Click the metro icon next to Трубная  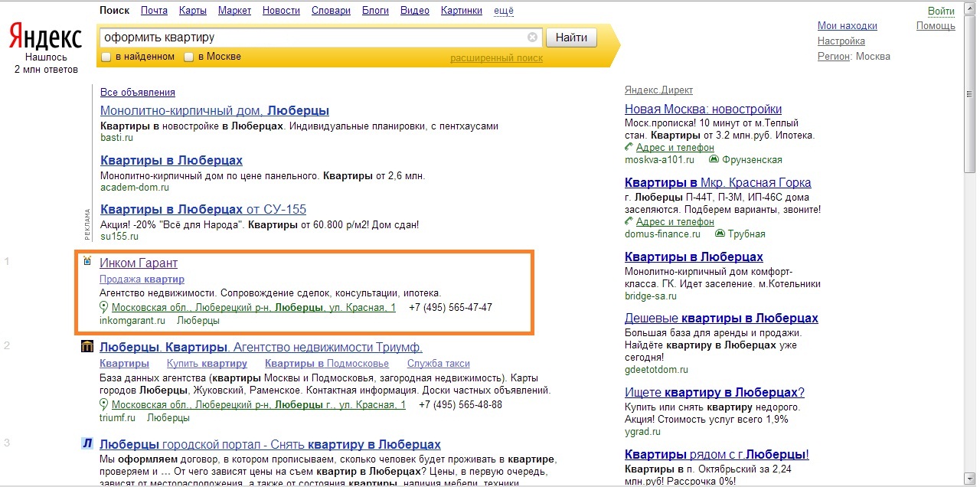pyautogui.click(x=720, y=234)
